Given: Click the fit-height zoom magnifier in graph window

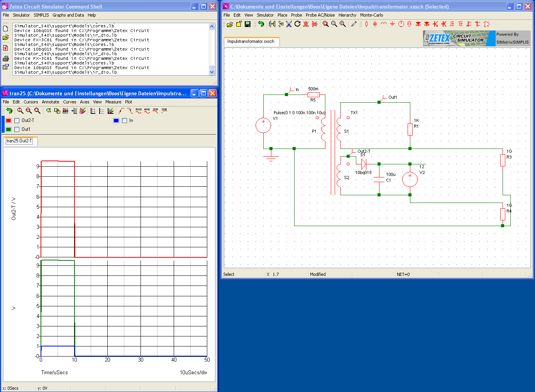Looking at the screenshot, I should 20,111.
